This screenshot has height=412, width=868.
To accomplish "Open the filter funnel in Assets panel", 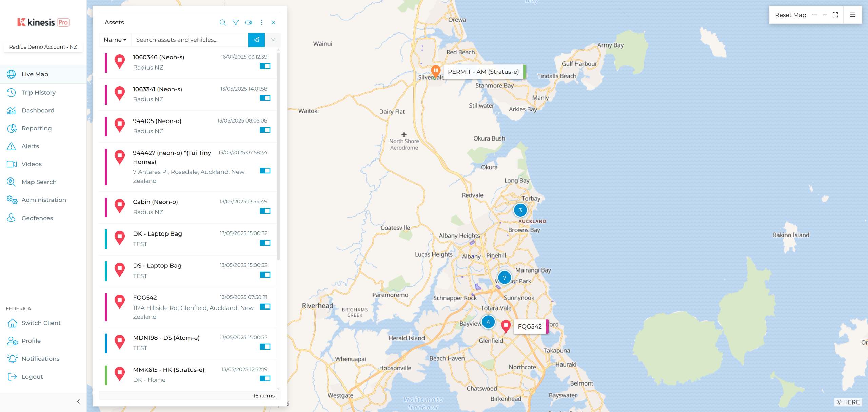I will point(236,22).
